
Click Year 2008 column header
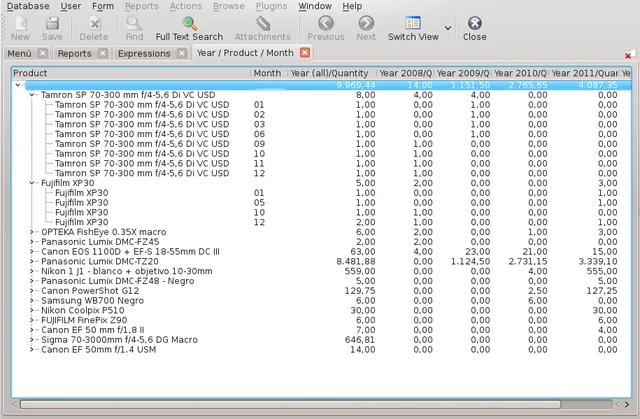click(x=405, y=73)
